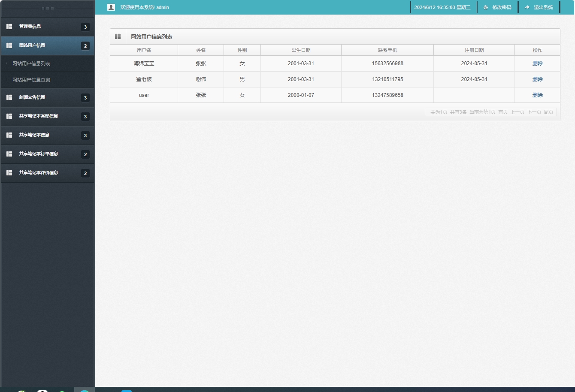Screen dimensions: 575x392
Task: Click phone number 13210511795
Action: pos(387,79)
